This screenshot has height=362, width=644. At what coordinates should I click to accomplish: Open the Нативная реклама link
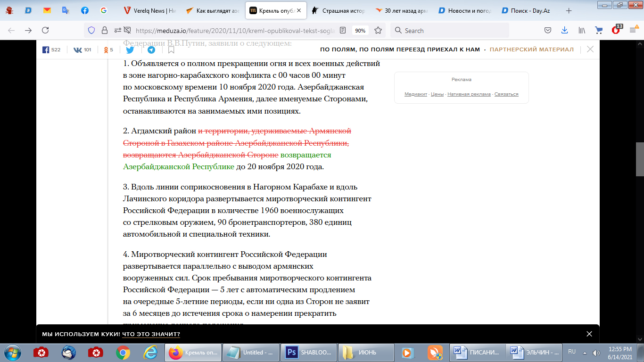[x=469, y=94]
